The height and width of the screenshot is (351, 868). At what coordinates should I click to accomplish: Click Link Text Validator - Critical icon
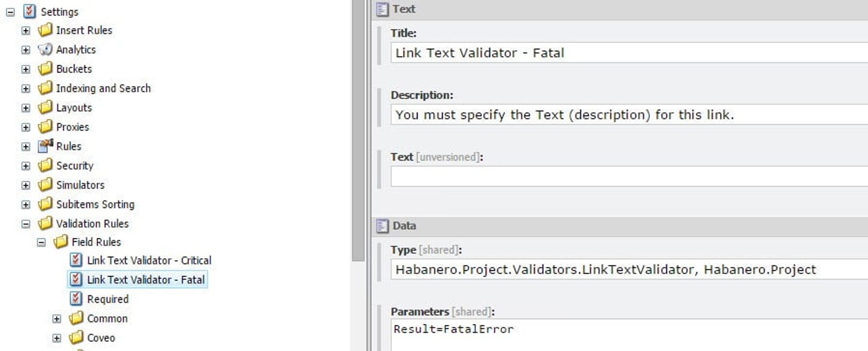(x=76, y=260)
